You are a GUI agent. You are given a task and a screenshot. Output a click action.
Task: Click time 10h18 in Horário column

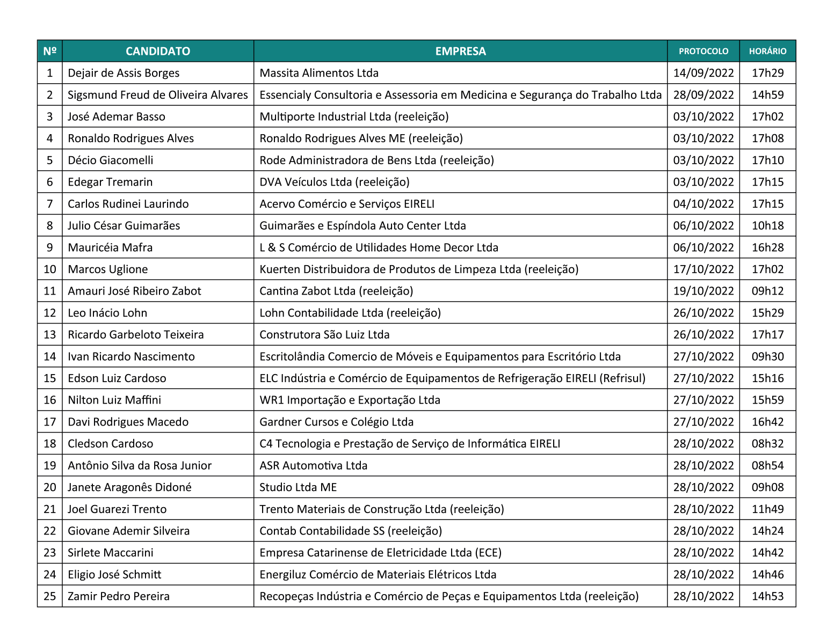click(767, 225)
